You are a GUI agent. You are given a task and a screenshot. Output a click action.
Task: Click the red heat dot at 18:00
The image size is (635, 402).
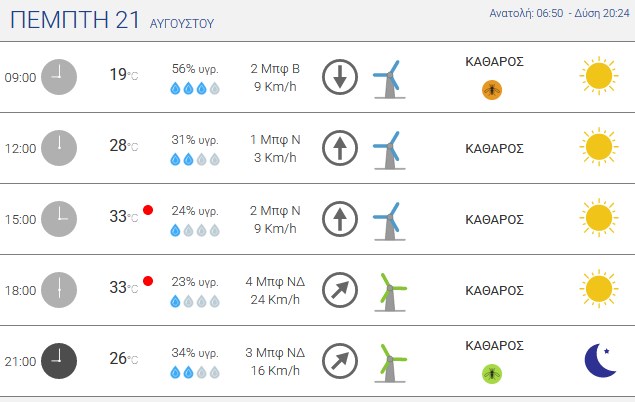click(x=148, y=281)
